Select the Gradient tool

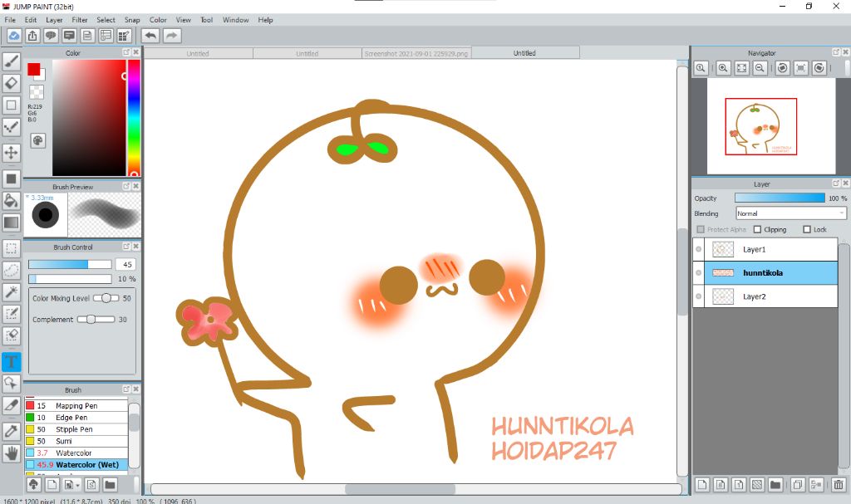tap(12, 223)
